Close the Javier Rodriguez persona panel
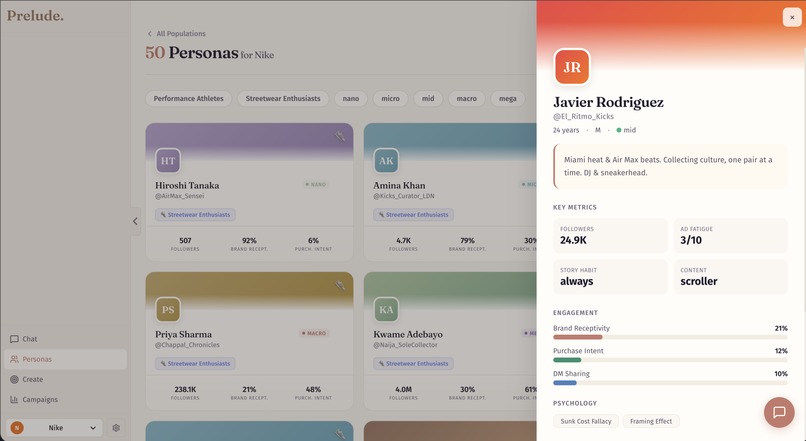Screen dimensions: 806x441 (792, 17)
